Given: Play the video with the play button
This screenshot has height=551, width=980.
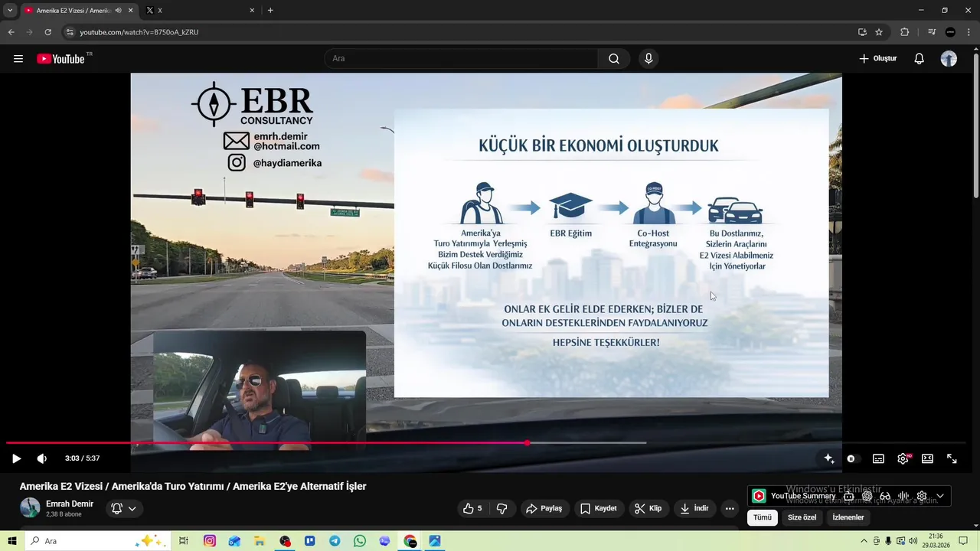Looking at the screenshot, I should click(16, 458).
